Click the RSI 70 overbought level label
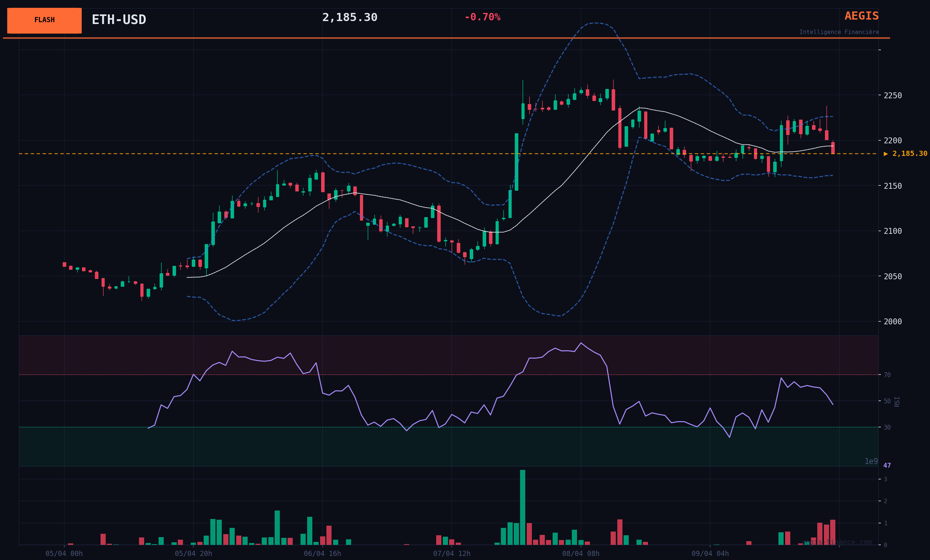 pos(887,375)
